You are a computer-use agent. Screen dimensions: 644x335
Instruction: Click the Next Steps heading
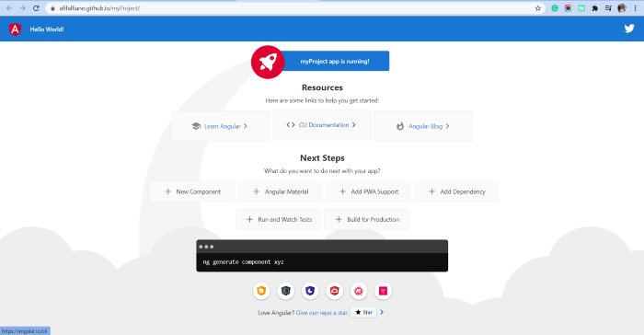point(322,158)
